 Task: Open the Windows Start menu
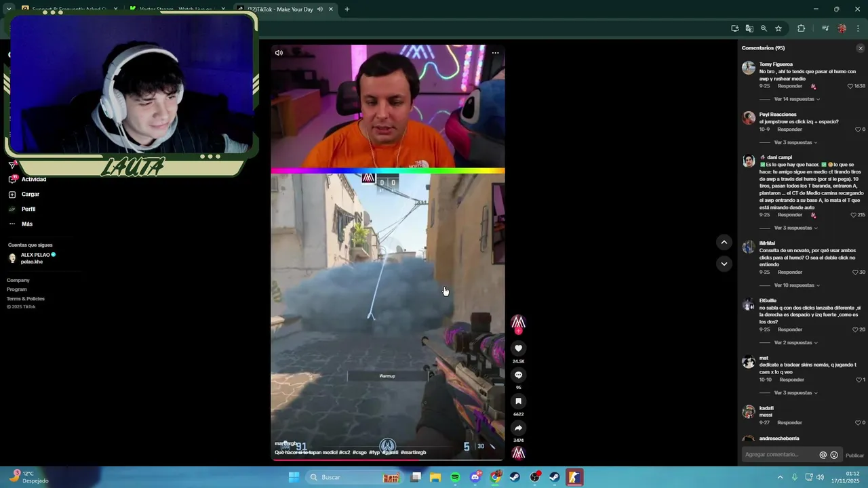[294, 477]
